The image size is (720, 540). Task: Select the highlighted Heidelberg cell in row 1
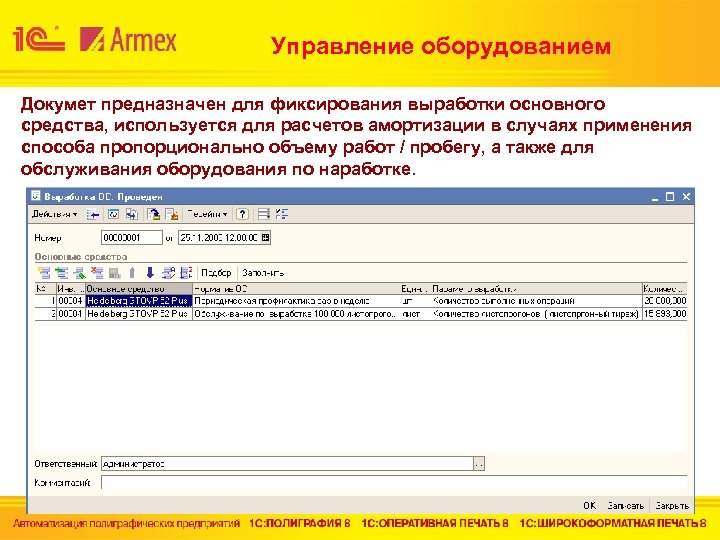pyautogui.click(x=139, y=301)
